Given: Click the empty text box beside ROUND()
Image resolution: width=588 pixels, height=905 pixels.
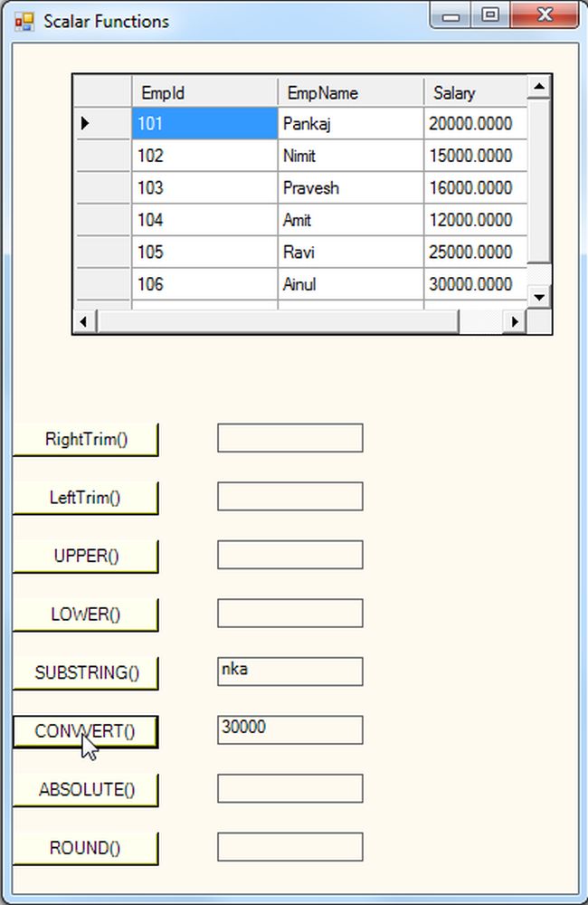Looking at the screenshot, I should [289, 846].
